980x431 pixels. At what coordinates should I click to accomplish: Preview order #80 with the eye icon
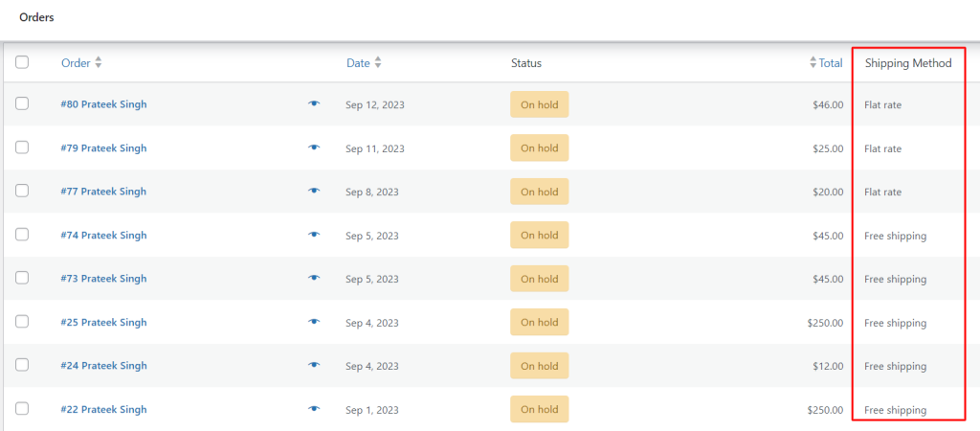(314, 103)
